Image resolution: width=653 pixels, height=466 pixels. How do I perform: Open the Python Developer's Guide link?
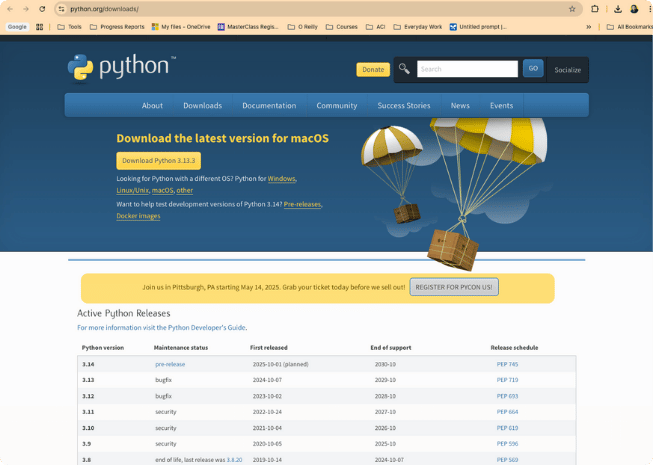click(x=162, y=328)
